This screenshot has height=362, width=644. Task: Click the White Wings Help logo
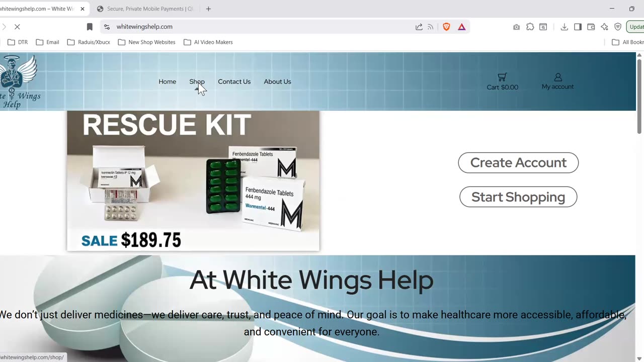[x=19, y=81]
